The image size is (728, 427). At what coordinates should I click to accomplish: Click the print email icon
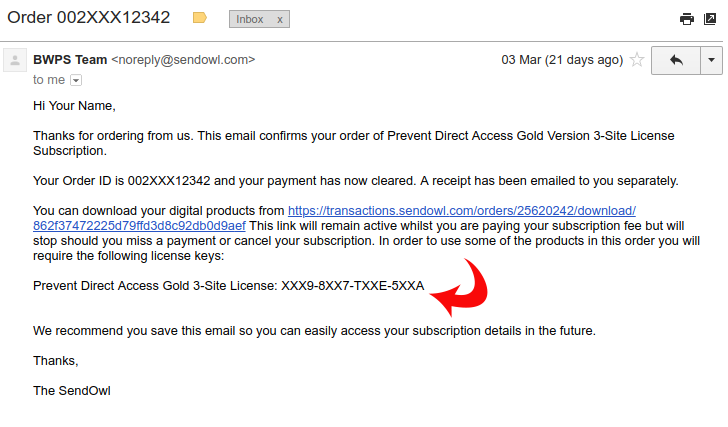pyautogui.click(x=687, y=19)
